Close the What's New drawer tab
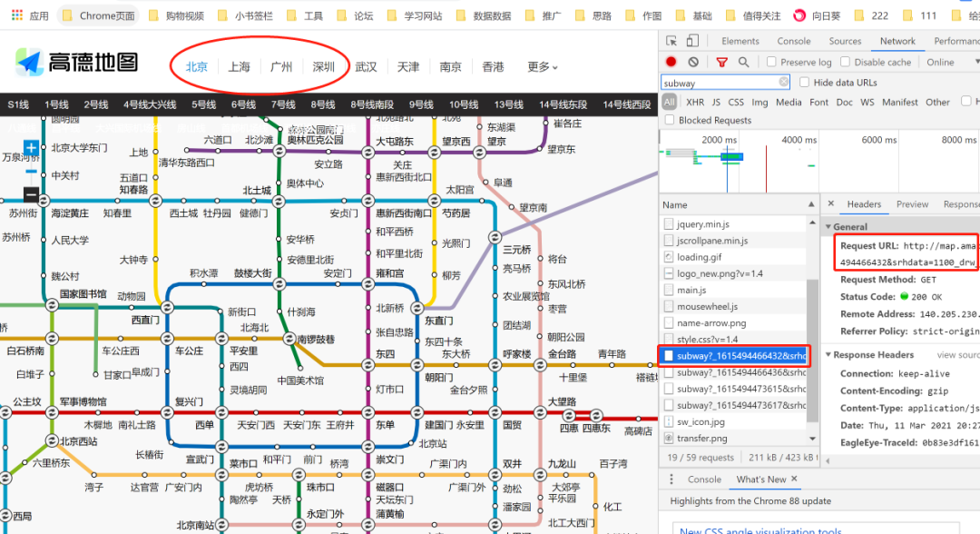Screen dimensions: 980x534 [x=794, y=479]
